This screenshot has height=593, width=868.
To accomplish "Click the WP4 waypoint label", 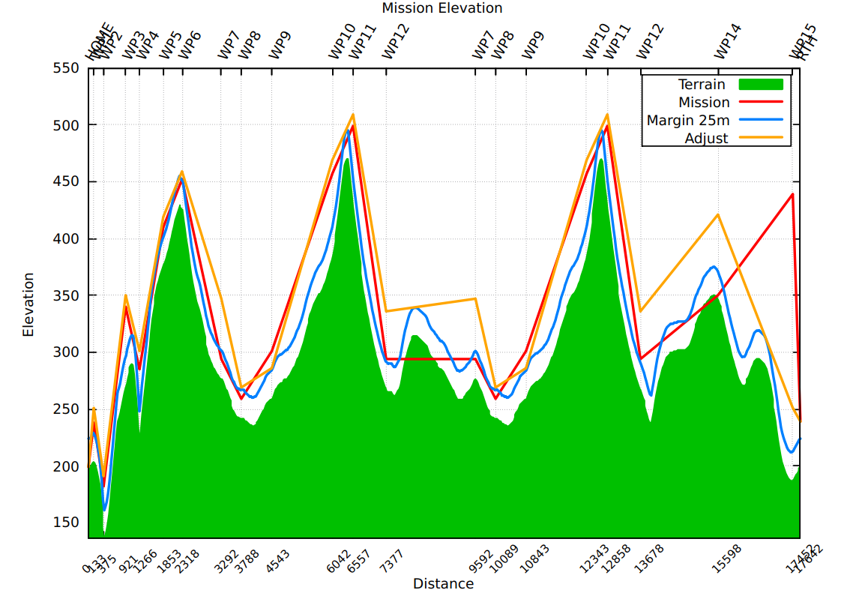I will (147, 46).
